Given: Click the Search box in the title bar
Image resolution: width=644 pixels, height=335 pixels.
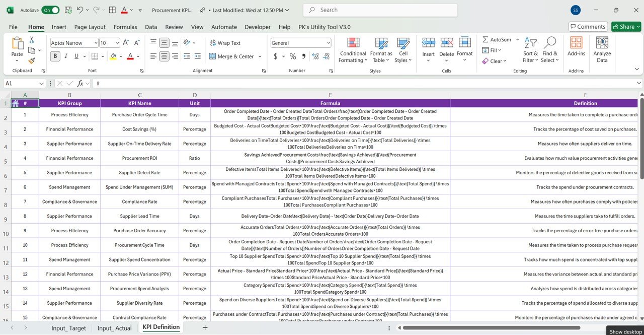Looking at the screenshot, I should 380,10.
